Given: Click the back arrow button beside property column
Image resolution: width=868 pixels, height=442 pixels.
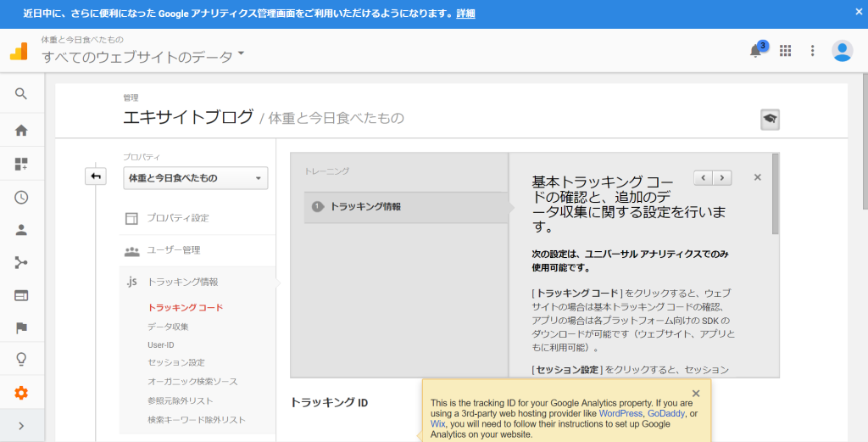Looking at the screenshot, I should coord(96,176).
